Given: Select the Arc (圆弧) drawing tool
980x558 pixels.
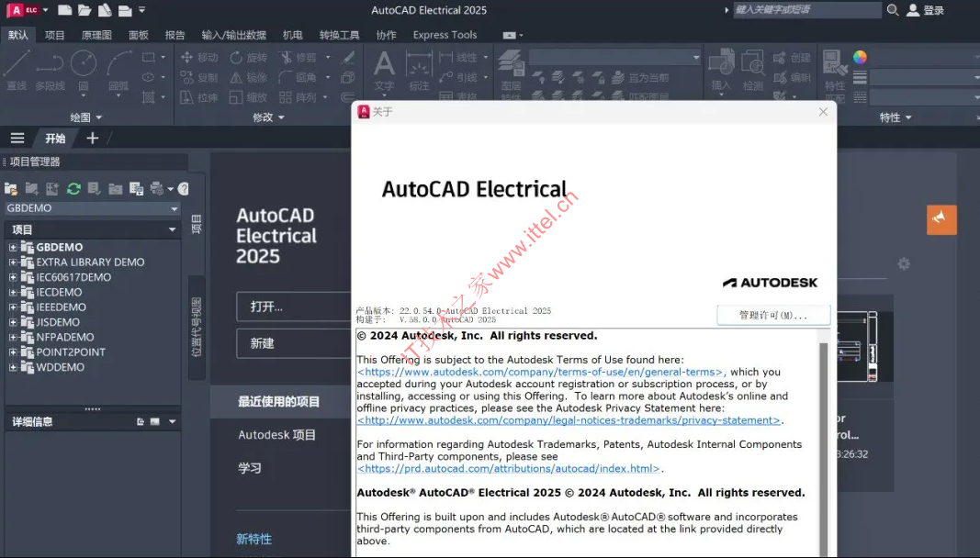Looking at the screenshot, I should point(118,71).
